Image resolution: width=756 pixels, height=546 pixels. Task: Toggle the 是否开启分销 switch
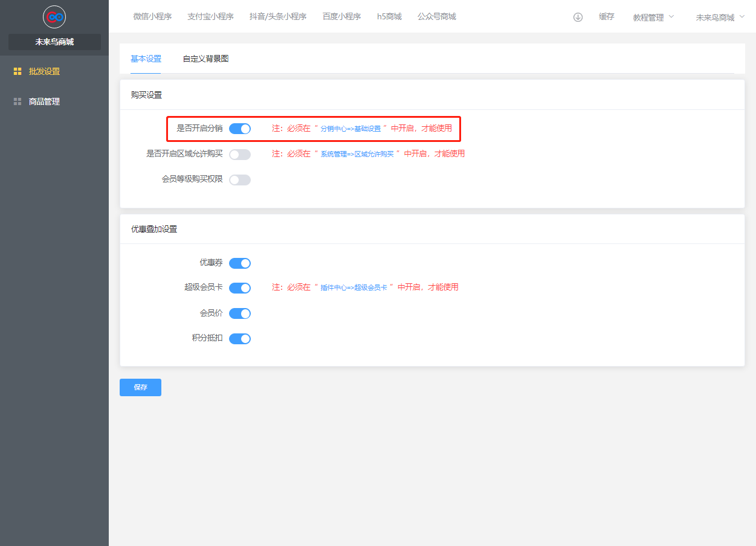(240, 129)
